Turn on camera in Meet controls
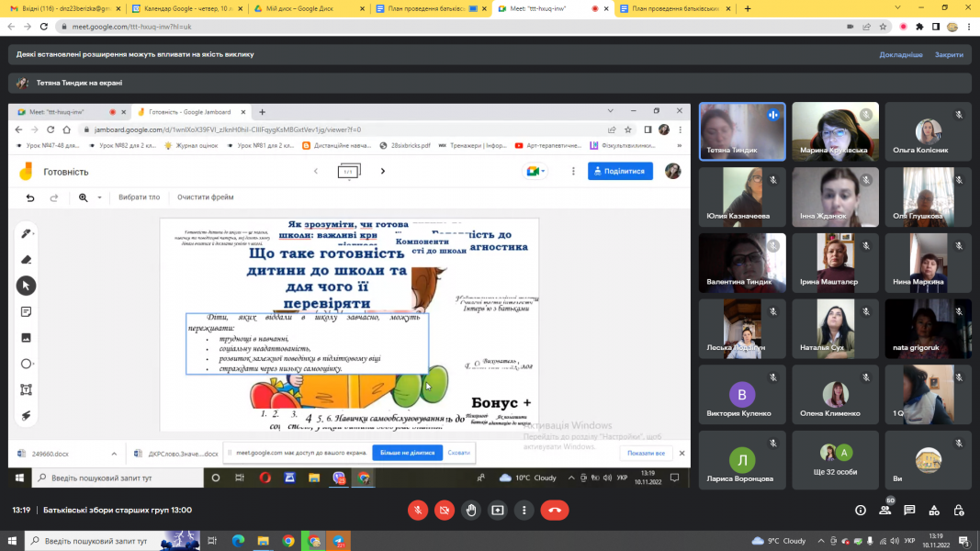The height and width of the screenshot is (551, 980). [x=444, y=510]
